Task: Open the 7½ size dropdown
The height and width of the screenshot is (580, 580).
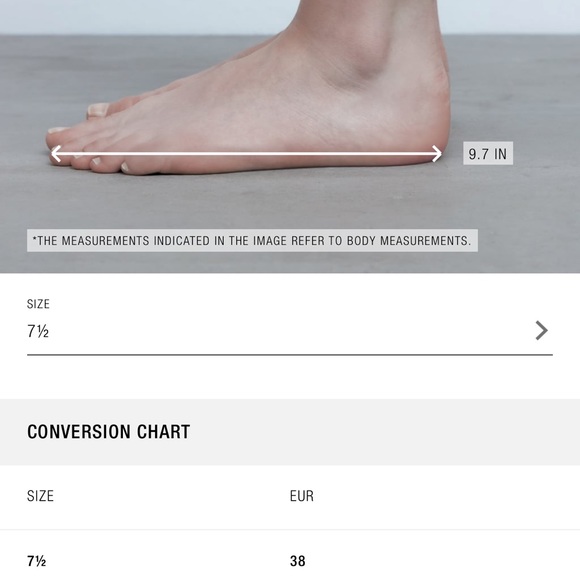Action: [x=290, y=326]
